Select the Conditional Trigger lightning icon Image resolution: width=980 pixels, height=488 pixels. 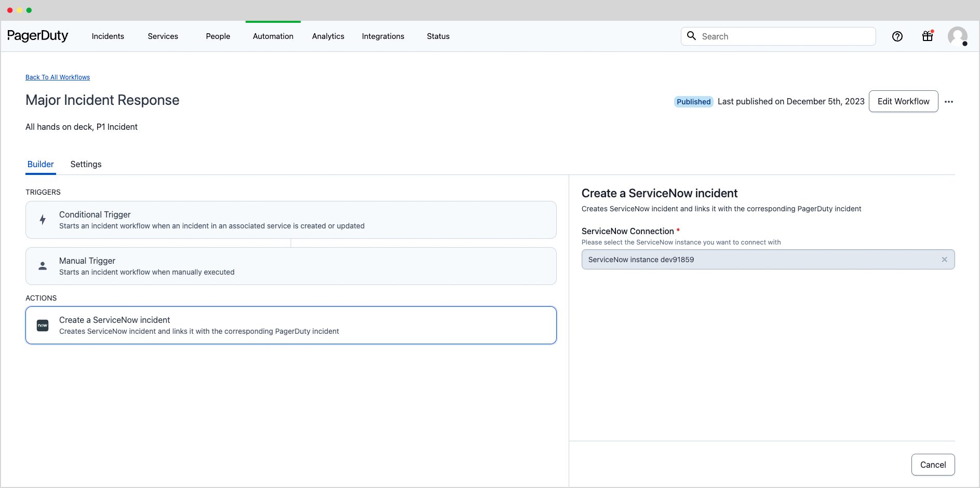coord(43,220)
